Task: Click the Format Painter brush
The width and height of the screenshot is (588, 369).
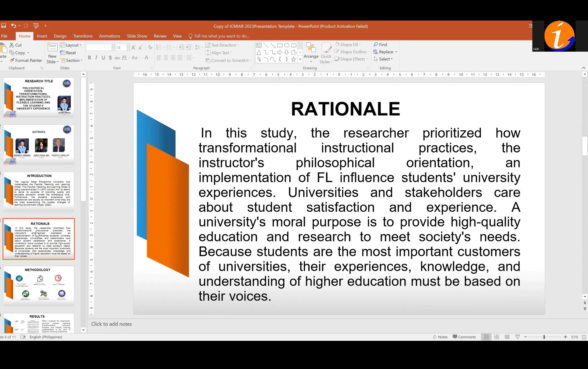Action: (x=12, y=60)
